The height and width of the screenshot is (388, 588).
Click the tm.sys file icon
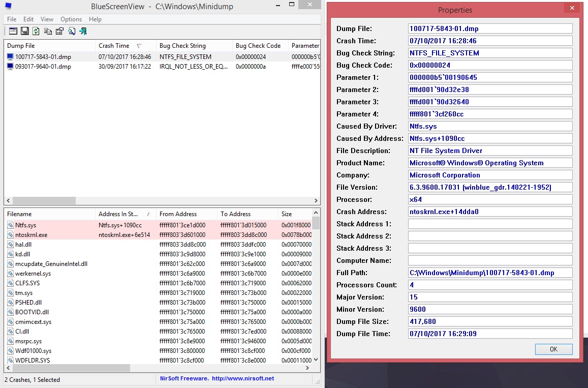click(10, 293)
